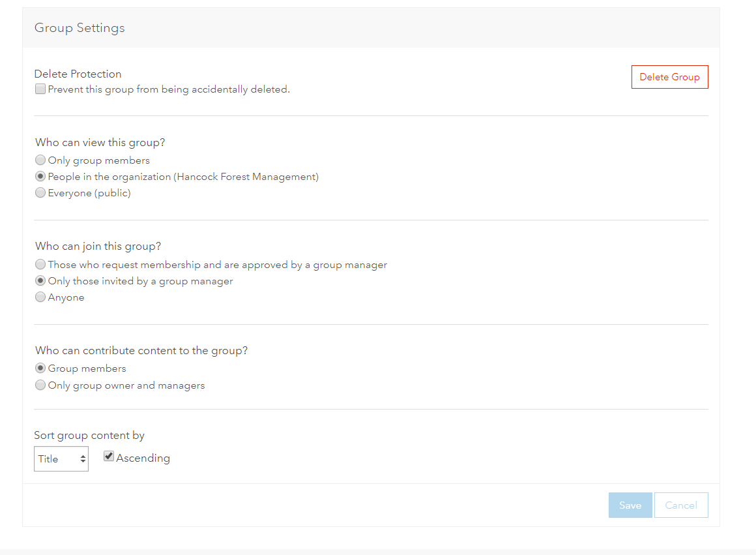
Task: Choose 'People in the organization' radio button
Action: 40,176
